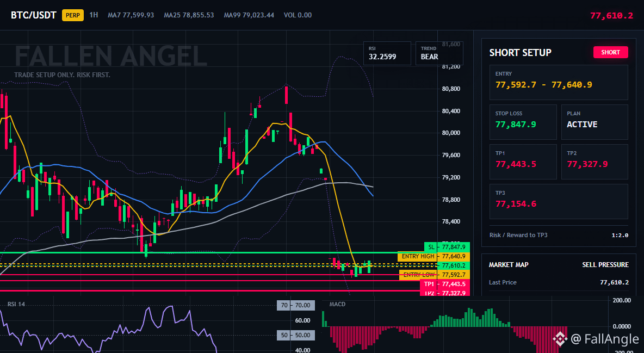Click the TP3 77,154.6 card
This screenshot has height=353, width=644.
(x=559, y=201)
